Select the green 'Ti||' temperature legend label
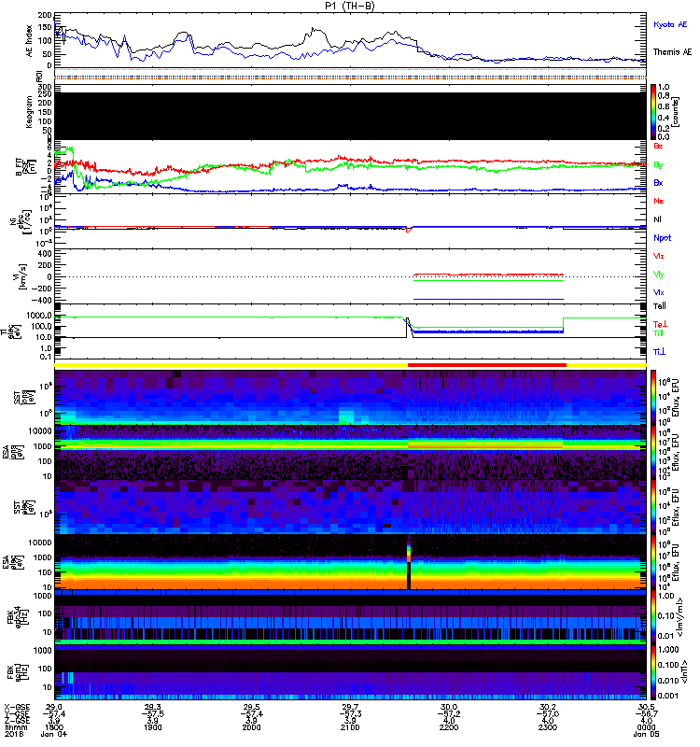The image size is (700, 747). (x=658, y=333)
